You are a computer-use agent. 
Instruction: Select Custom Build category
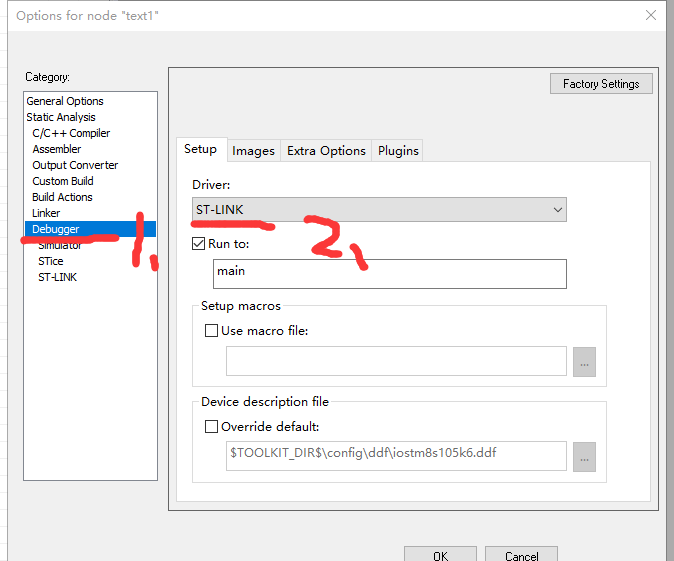(x=63, y=181)
